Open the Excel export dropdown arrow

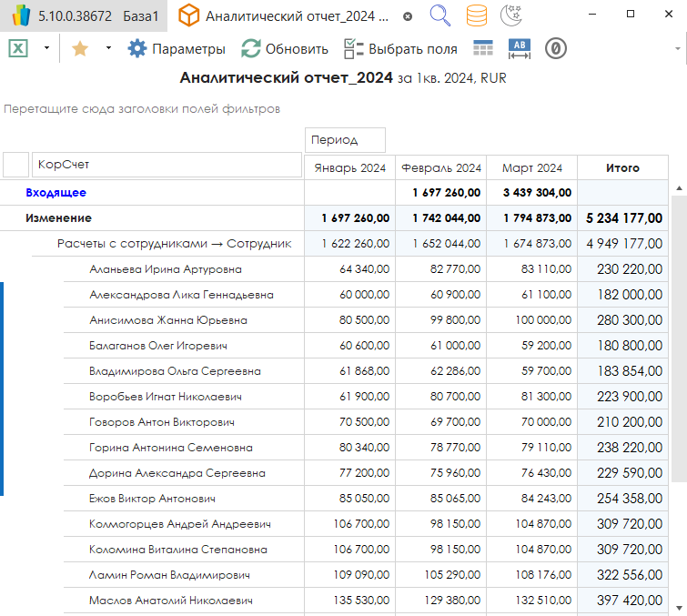[46, 48]
